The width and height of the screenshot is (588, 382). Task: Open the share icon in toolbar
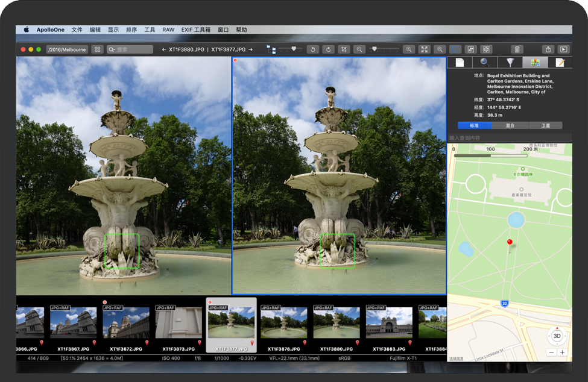[x=548, y=49]
